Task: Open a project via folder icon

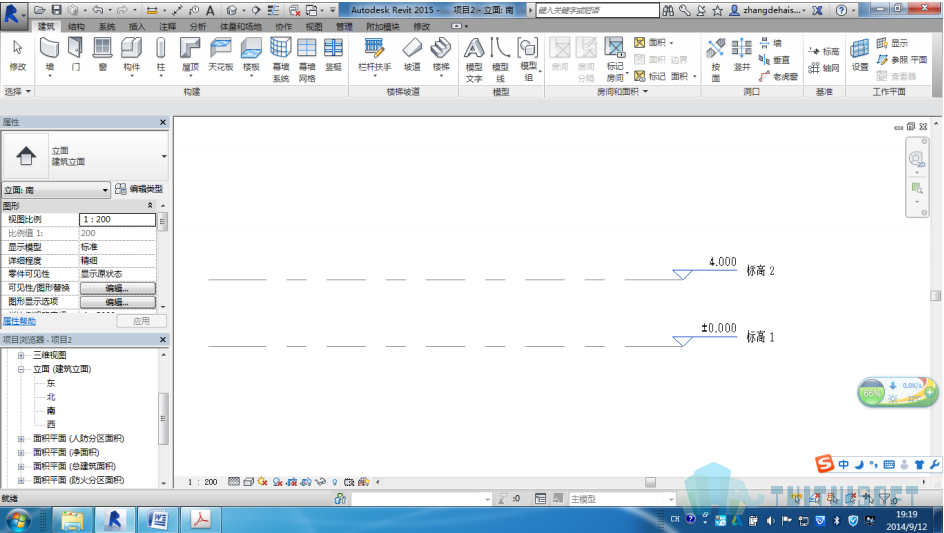Action: click(40, 10)
